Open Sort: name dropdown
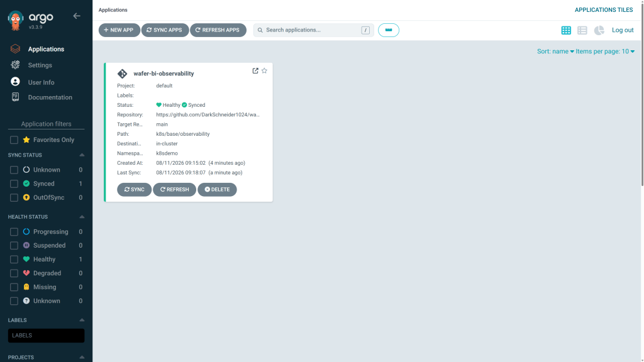The width and height of the screenshot is (644, 362). click(555, 52)
